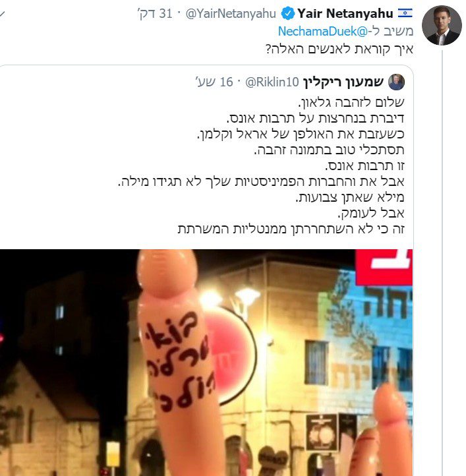Open the @NechamaDuek mention link

click(323, 31)
